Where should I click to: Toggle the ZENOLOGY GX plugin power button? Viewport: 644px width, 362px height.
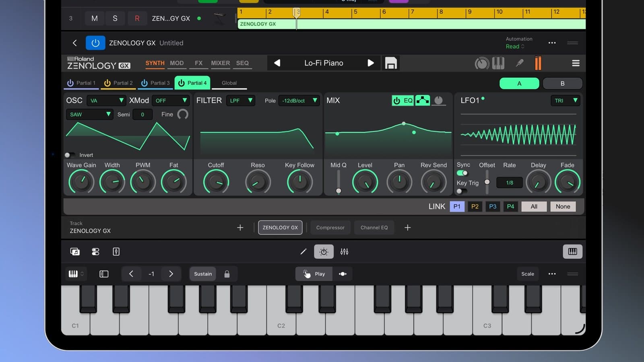pyautogui.click(x=95, y=43)
